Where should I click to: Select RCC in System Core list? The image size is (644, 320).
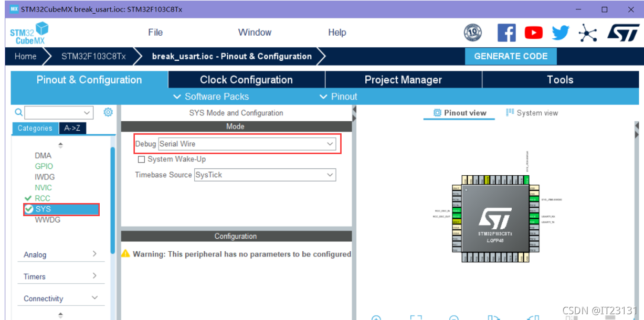click(43, 198)
